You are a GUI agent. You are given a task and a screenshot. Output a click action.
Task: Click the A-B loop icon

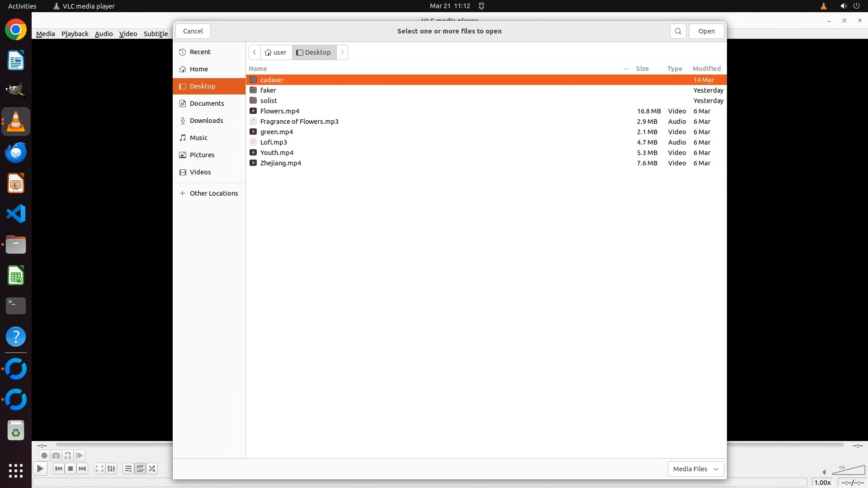point(68,455)
